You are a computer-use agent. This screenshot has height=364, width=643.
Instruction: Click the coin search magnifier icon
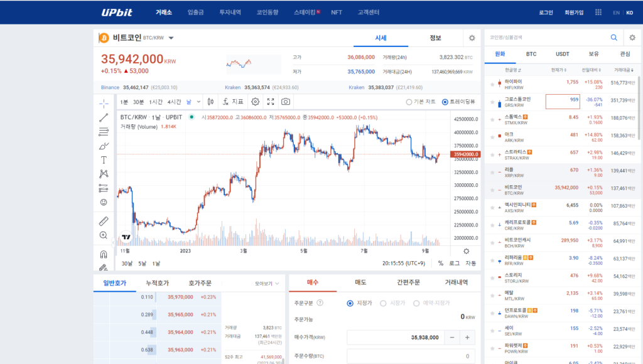coord(614,37)
